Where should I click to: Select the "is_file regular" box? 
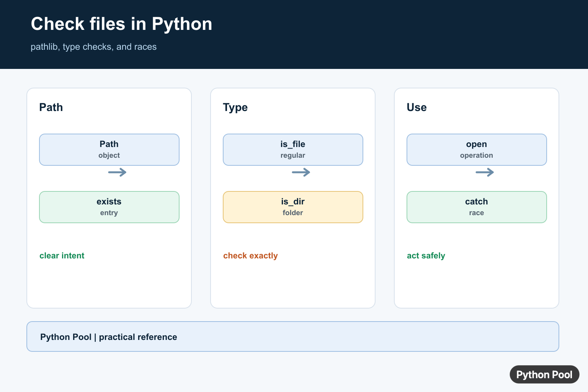point(293,150)
